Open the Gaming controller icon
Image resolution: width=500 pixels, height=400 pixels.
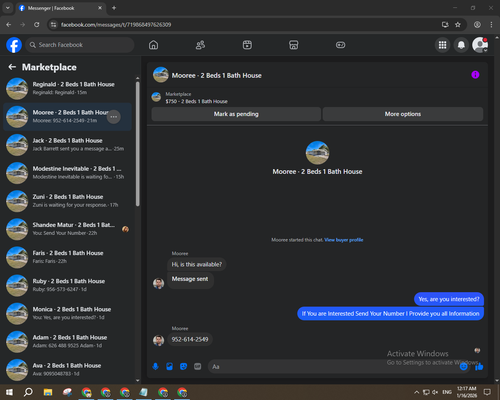340,45
